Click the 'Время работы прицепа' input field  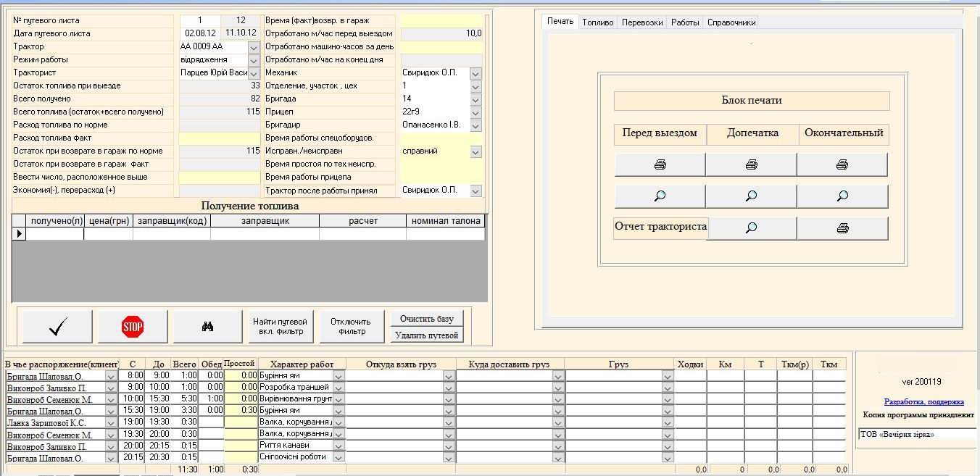click(441, 177)
